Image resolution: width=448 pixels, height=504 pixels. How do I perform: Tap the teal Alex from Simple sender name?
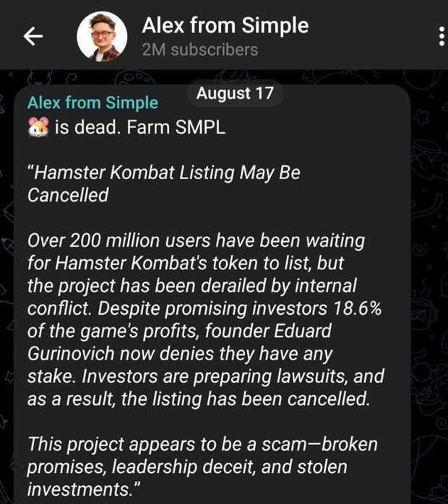click(x=92, y=103)
